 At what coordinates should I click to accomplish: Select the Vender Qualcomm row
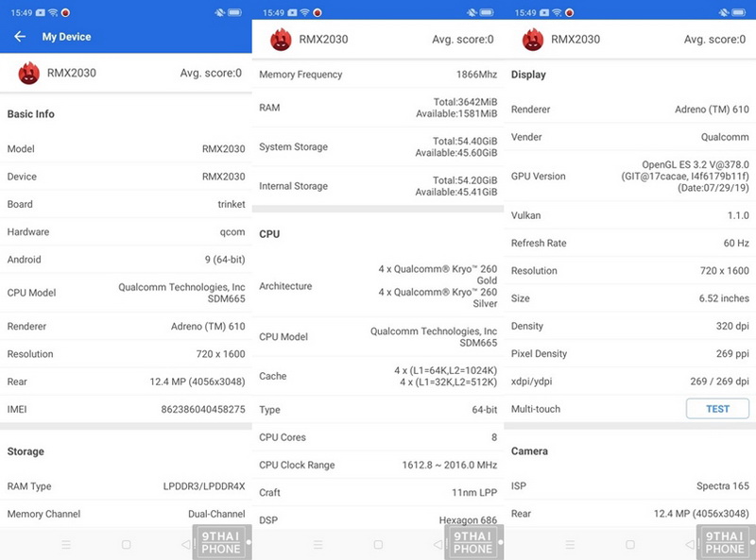630,137
